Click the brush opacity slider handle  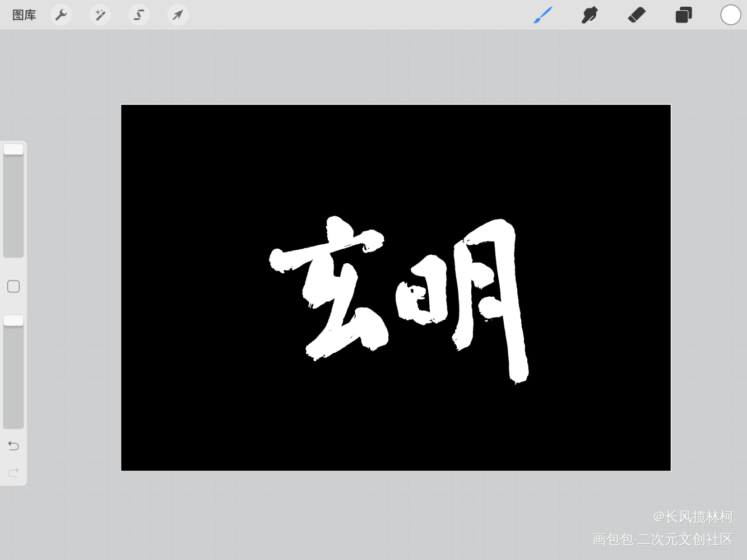pyautogui.click(x=13, y=320)
